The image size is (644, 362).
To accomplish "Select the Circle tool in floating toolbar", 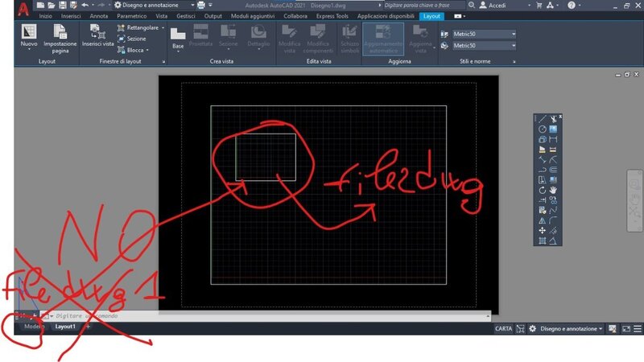I will pyautogui.click(x=542, y=129).
